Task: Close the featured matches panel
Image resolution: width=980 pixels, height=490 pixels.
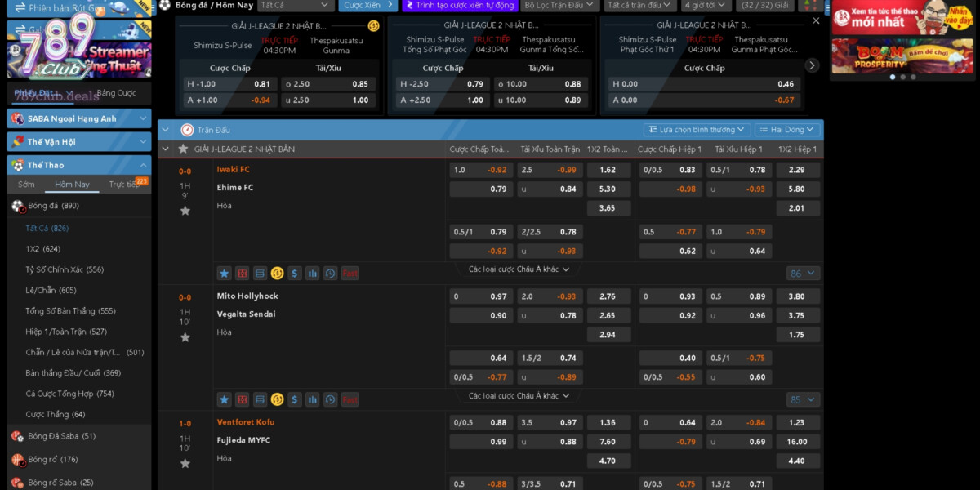Action: click(816, 21)
